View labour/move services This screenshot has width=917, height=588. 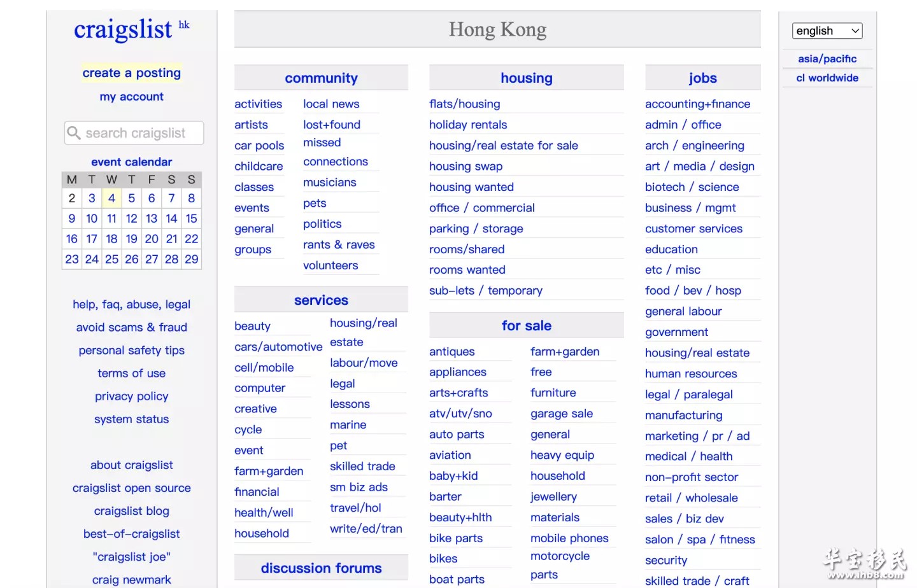(364, 363)
